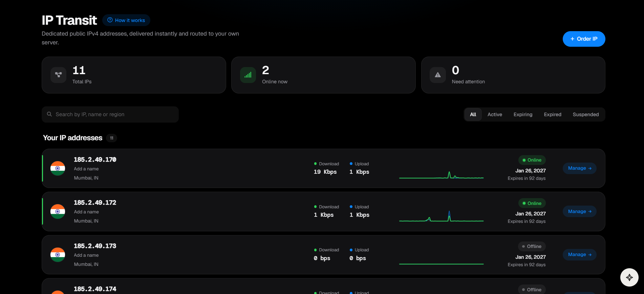Click the Online status badge for 185.2.49.172
This screenshot has height=294, width=644.
click(x=532, y=203)
